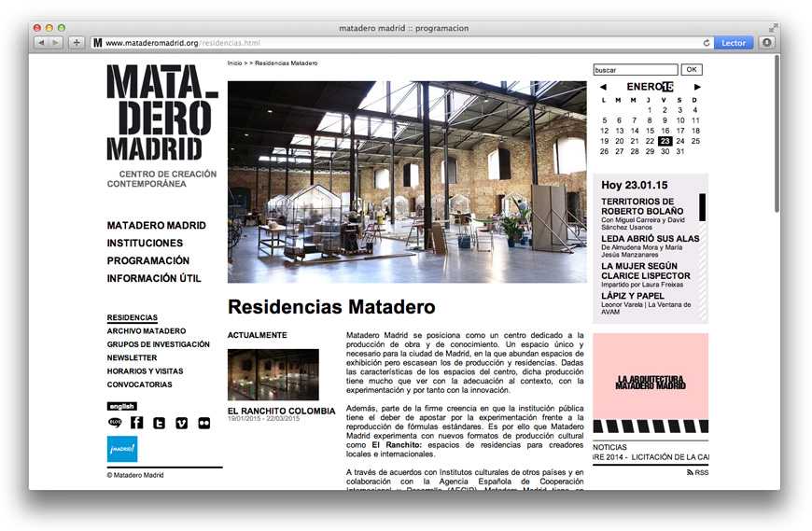This screenshot has height=531, width=812.
Task: Open GRUPOS DE INVESTIGACIÓN link
Action: click(x=159, y=344)
